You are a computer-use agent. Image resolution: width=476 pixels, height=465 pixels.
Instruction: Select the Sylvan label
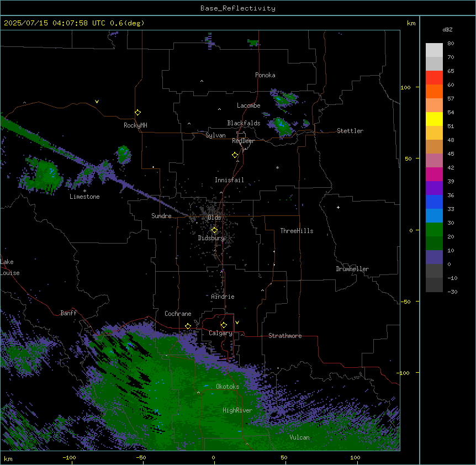click(x=215, y=135)
